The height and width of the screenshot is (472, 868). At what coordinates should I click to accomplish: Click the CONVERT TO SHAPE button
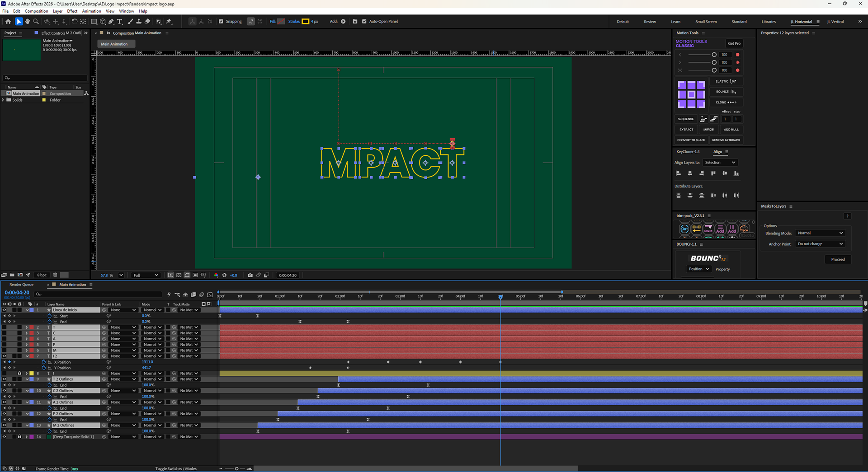pyautogui.click(x=691, y=140)
